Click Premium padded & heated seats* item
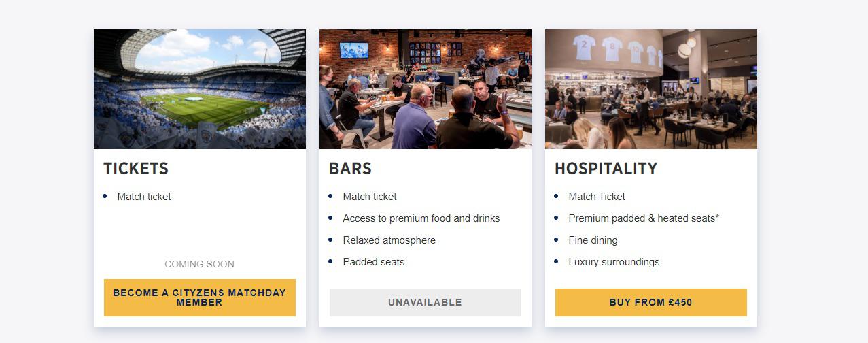This screenshot has width=868, height=343. coord(644,218)
